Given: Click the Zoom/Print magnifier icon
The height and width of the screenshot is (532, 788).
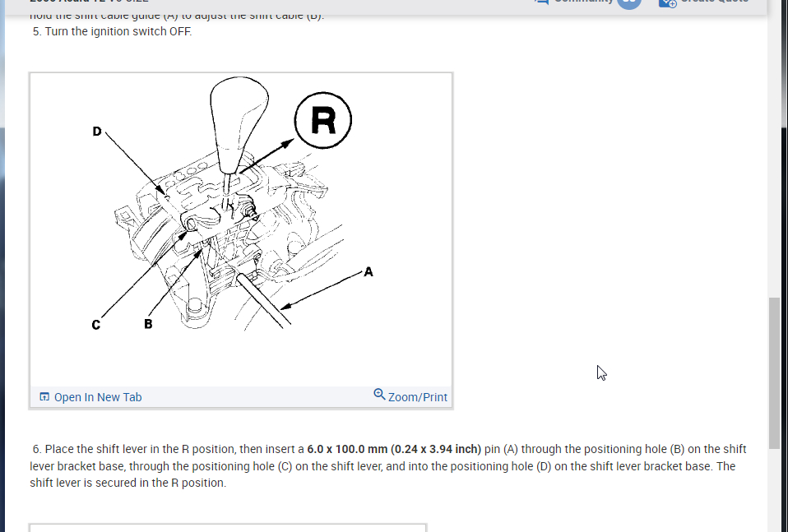Looking at the screenshot, I should (x=379, y=395).
